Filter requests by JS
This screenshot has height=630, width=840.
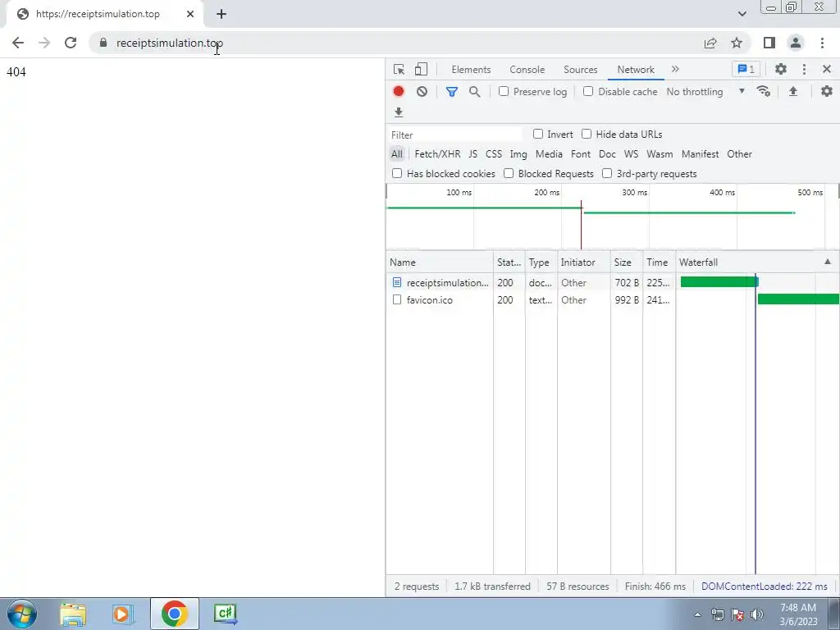tap(472, 154)
